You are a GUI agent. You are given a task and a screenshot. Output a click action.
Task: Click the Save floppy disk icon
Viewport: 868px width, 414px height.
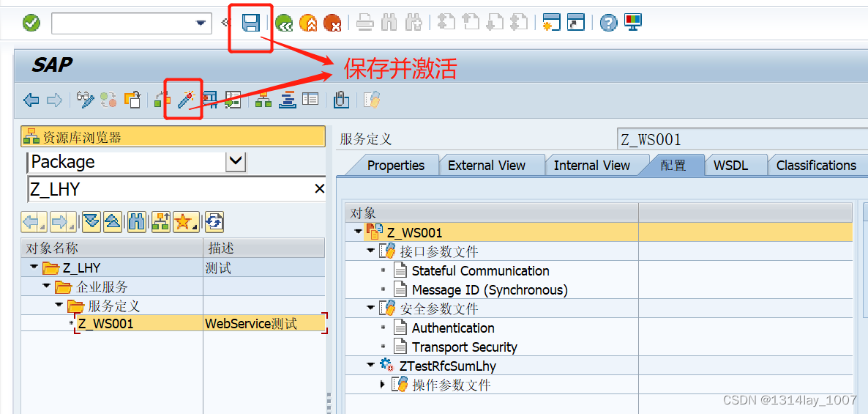tap(251, 23)
